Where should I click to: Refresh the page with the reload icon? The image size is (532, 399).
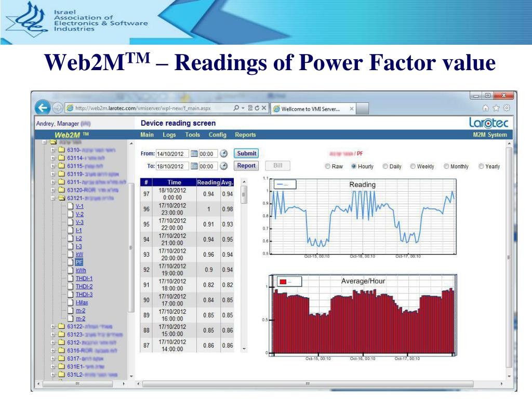coord(257,108)
